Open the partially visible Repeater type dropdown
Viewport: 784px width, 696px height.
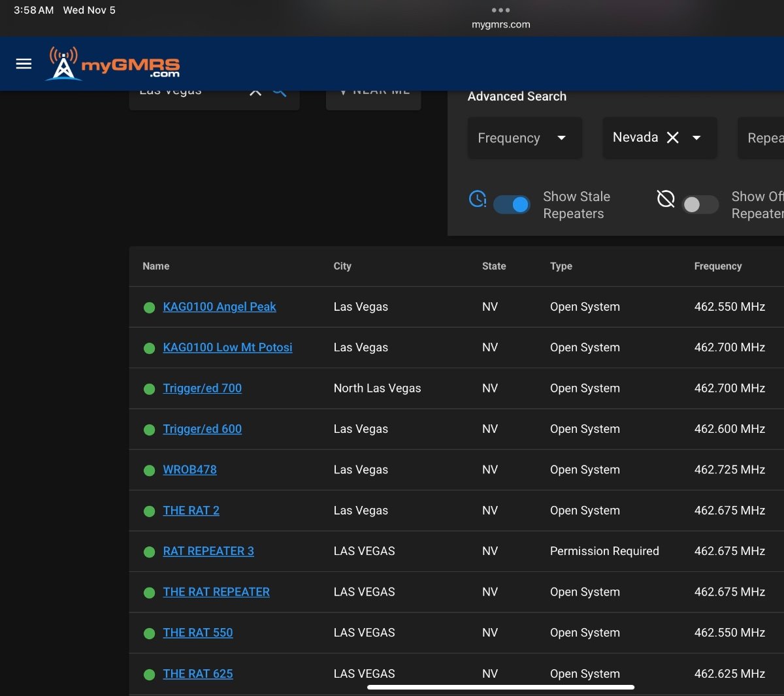pos(763,138)
